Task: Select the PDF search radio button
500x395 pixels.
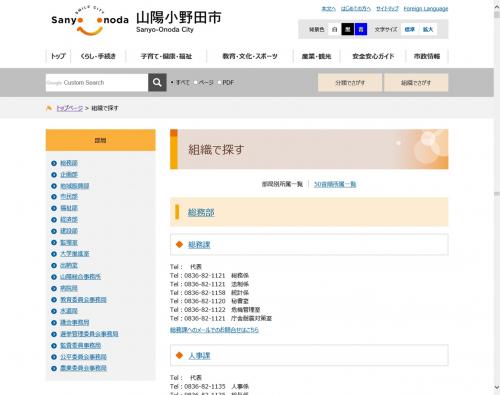Action: (x=219, y=82)
